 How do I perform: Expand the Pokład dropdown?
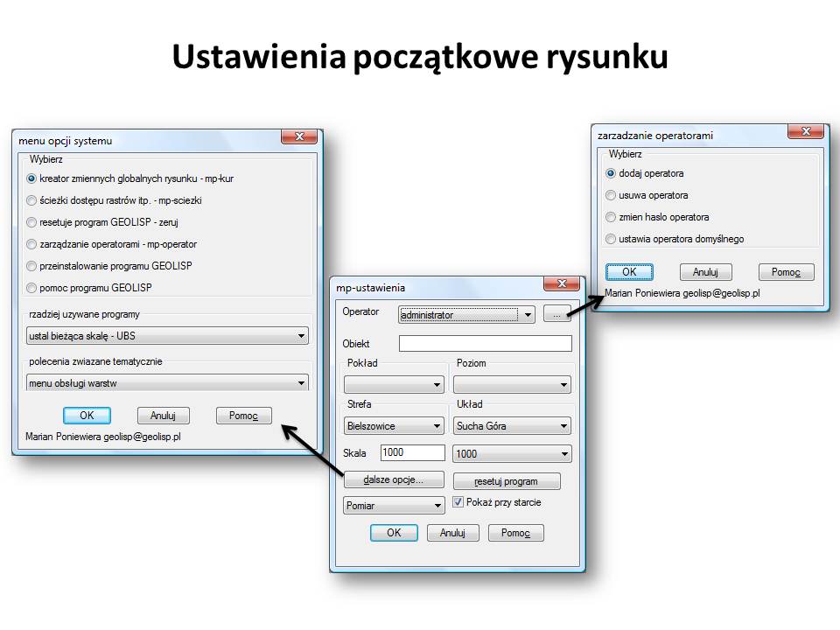click(394, 385)
